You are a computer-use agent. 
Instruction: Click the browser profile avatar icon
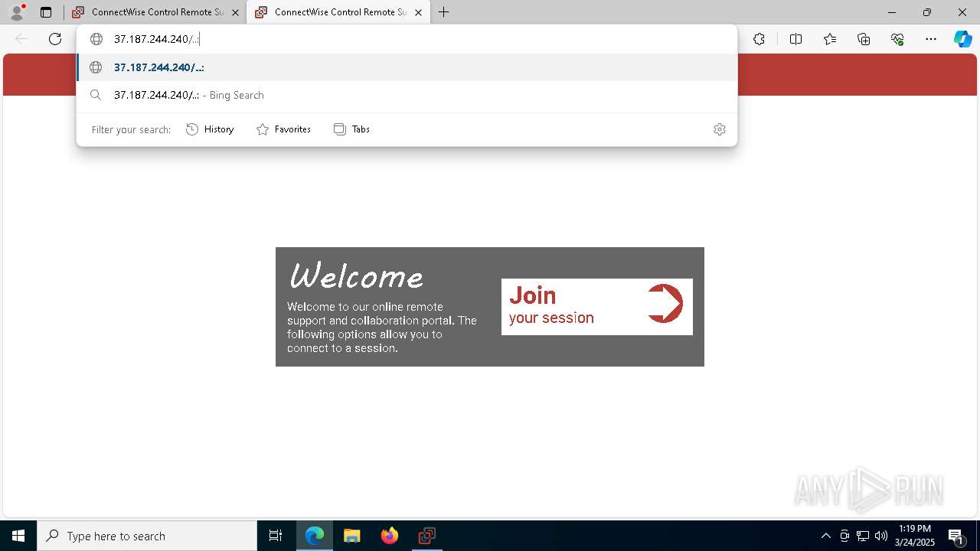[17, 12]
